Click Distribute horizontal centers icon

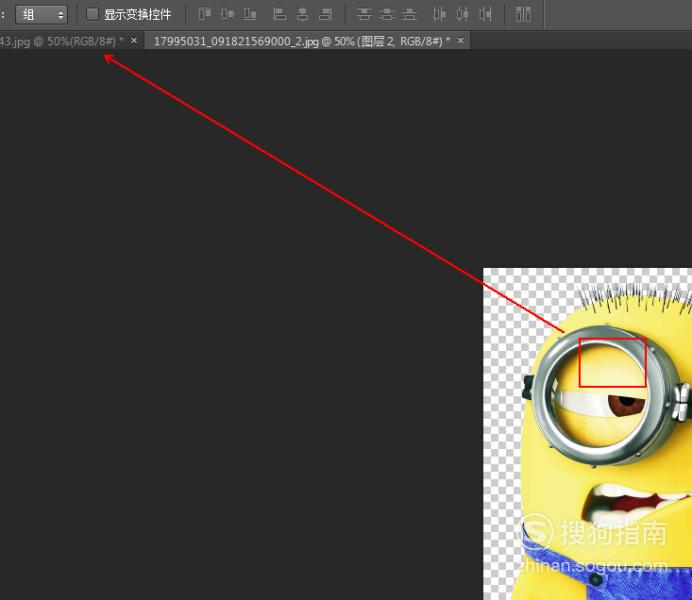(x=463, y=14)
